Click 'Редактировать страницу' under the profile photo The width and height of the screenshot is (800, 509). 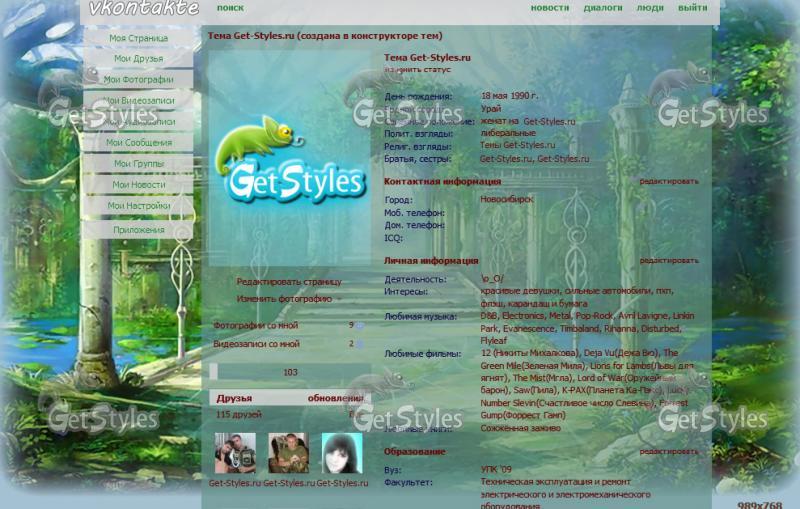coord(288,282)
